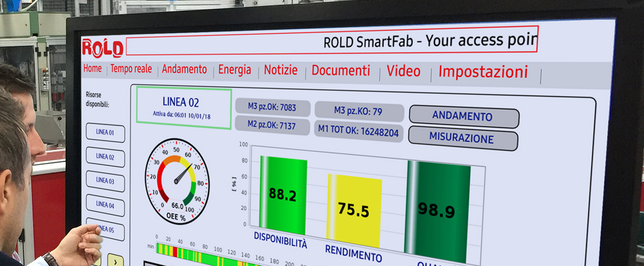Open Impostazioni settings
Viewport: 644px width, 266px height.
483,72
